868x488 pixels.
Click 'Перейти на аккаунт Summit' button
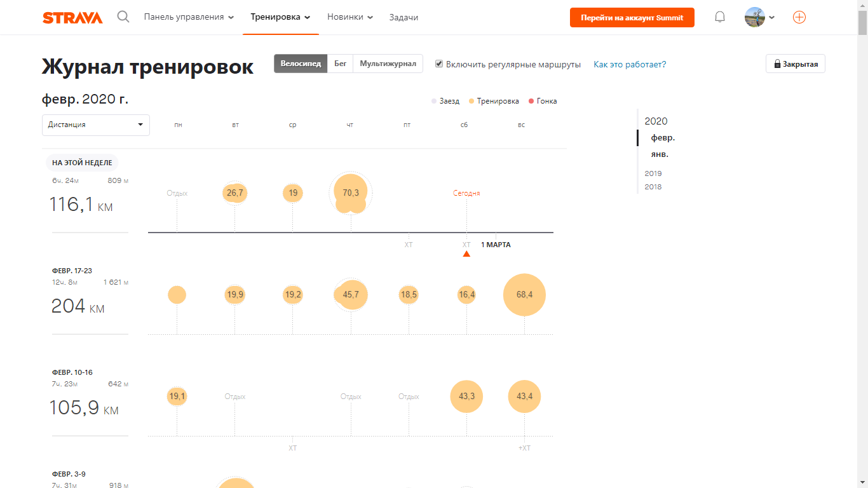(632, 18)
